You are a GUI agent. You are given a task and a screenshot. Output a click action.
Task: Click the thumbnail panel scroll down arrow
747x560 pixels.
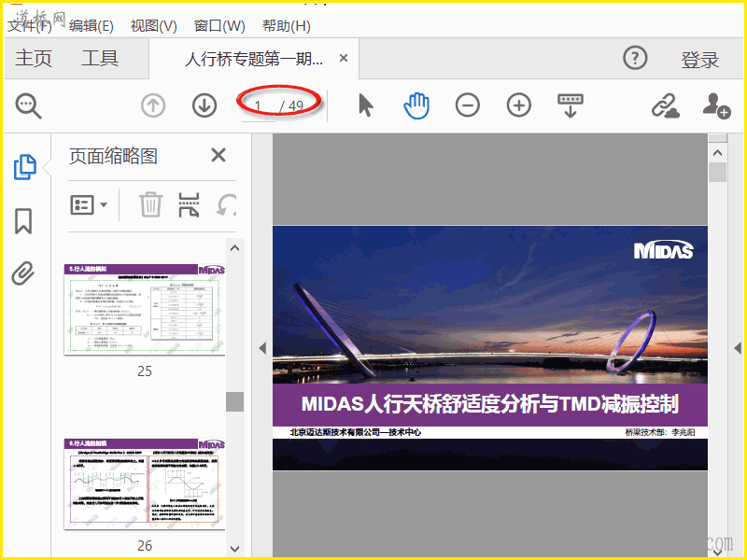pyautogui.click(x=234, y=549)
